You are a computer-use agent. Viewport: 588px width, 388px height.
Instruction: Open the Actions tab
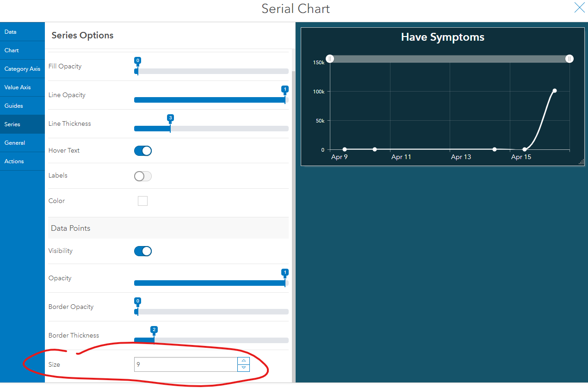tap(14, 161)
